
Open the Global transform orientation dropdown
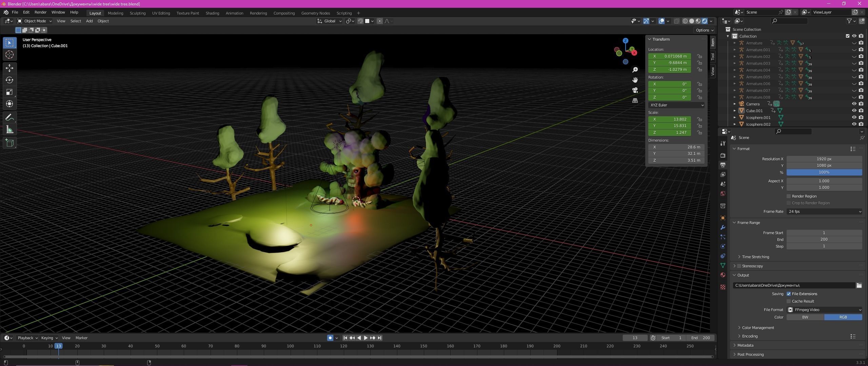click(x=329, y=21)
